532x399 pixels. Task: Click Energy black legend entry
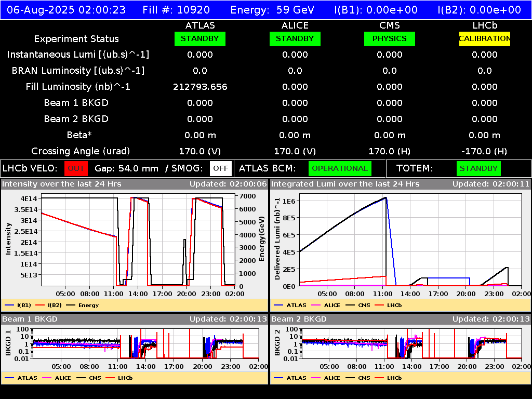pyautogui.click(x=82, y=305)
